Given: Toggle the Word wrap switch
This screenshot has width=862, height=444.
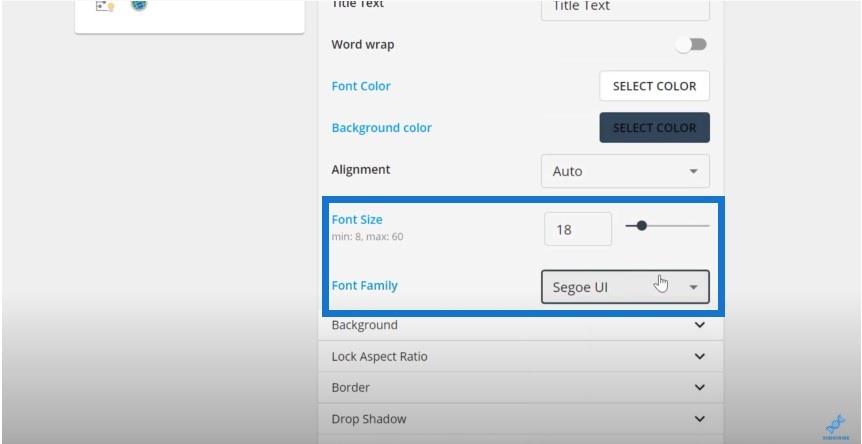Looking at the screenshot, I should (691, 45).
